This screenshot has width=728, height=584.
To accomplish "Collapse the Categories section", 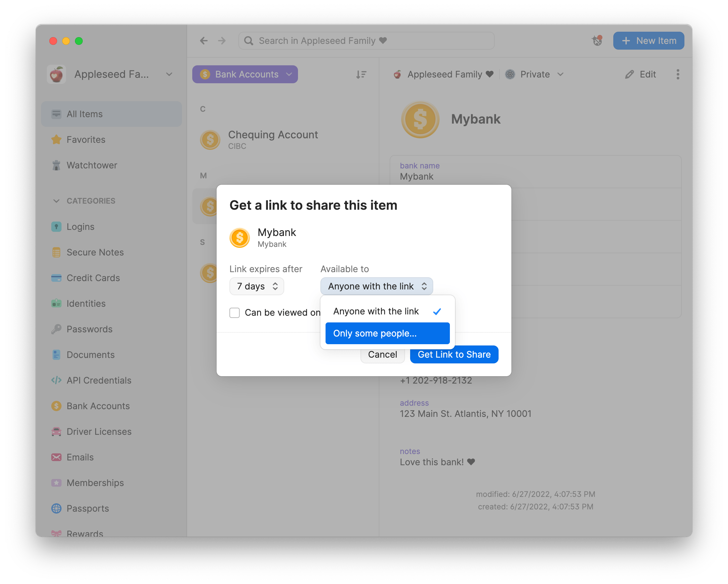I will [56, 201].
